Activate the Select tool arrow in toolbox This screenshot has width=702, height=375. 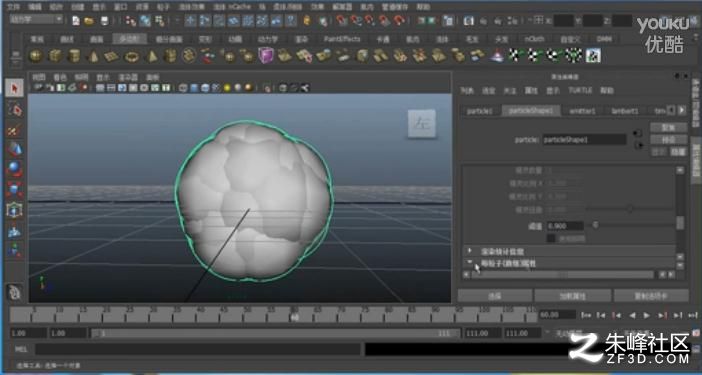click(x=14, y=88)
